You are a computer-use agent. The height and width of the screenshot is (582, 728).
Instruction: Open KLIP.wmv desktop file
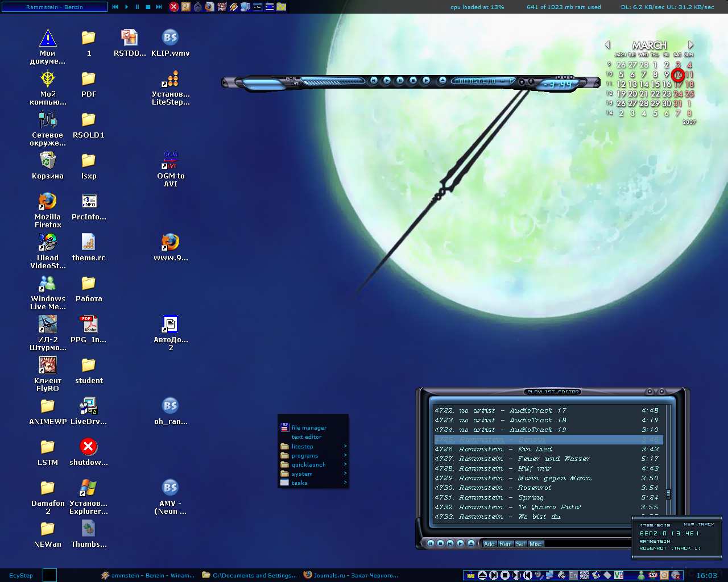click(171, 43)
